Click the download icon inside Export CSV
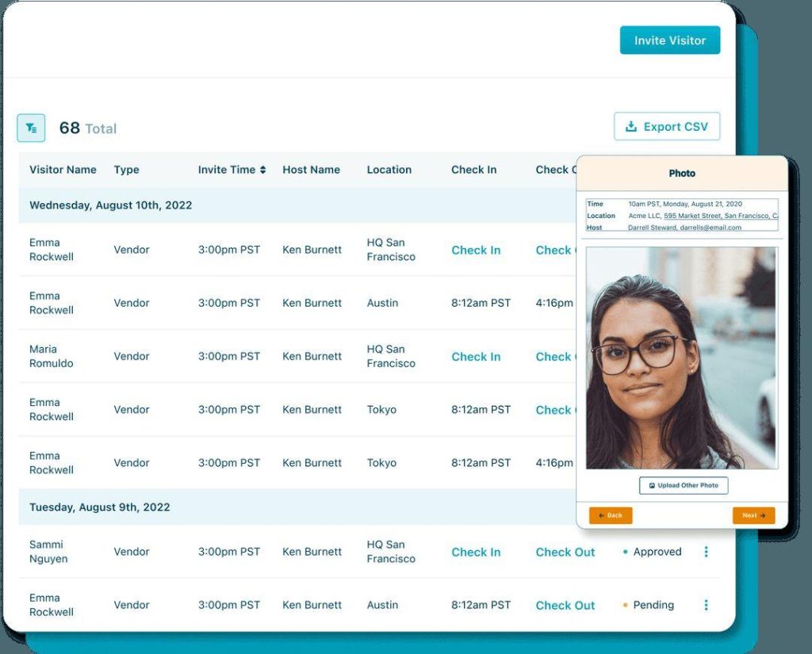This screenshot has height=654, width=812. pos(633,126)
